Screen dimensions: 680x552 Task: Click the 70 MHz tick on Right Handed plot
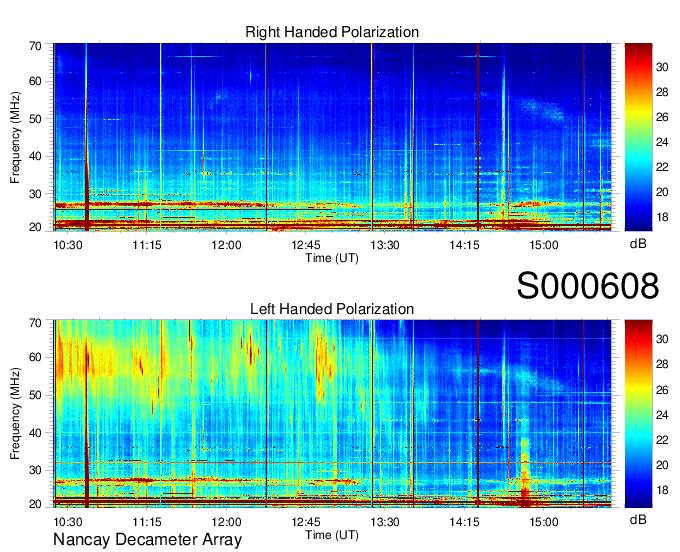36,46
